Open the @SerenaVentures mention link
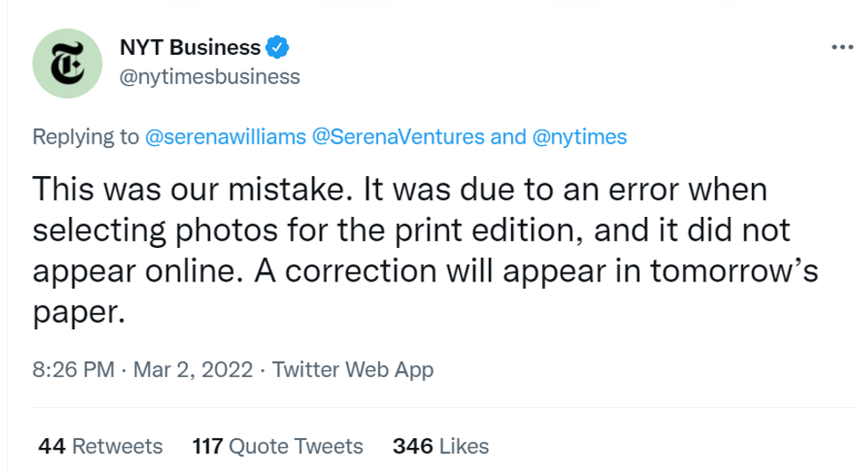The image size is (868, 471). click(x=398, y=137)
